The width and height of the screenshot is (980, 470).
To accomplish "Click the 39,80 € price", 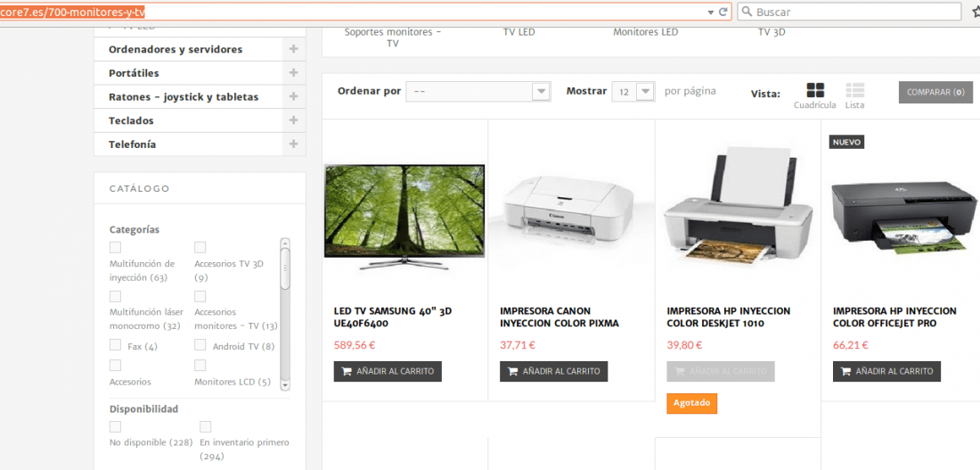I will click(684, 345).
